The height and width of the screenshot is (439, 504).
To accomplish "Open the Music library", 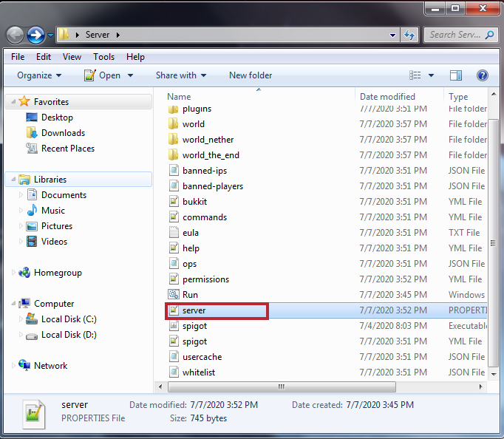I will point(53,211).
